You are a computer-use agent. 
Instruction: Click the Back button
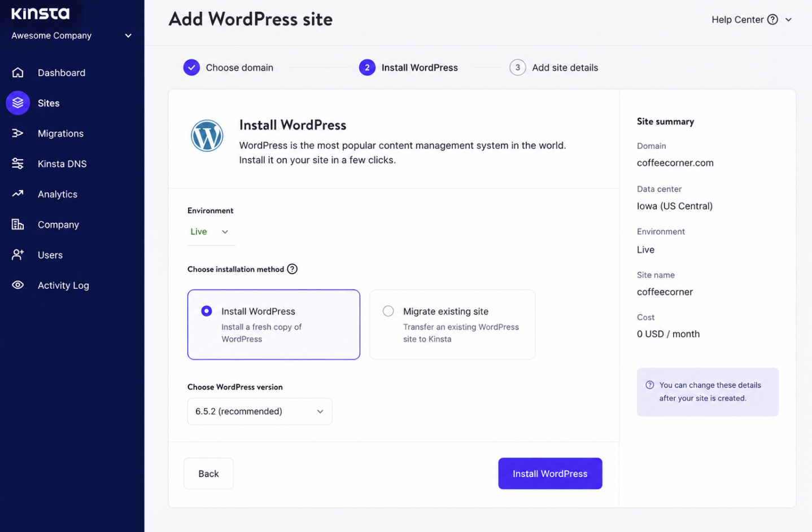208,473
